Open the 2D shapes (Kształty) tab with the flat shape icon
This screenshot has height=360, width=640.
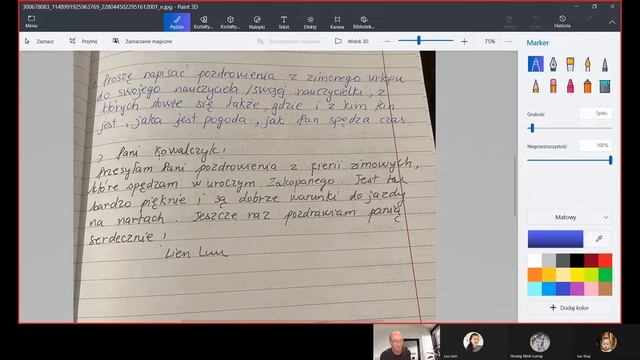pyautogui.click(x=203, y=22)
